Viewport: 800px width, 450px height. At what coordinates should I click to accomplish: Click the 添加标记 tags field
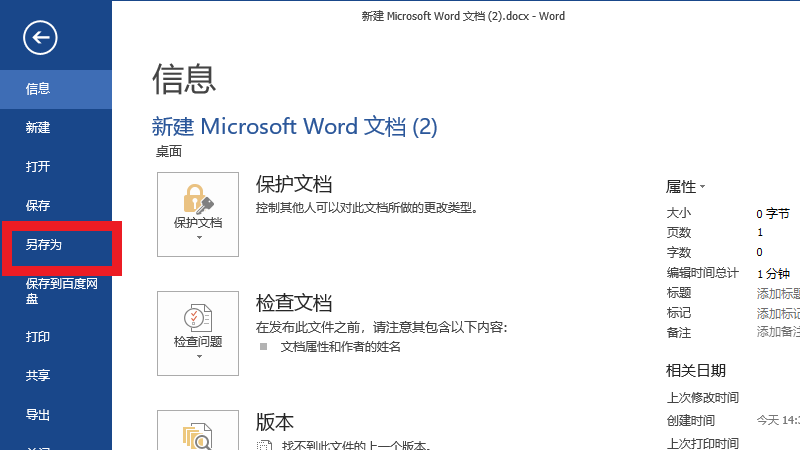777,313
